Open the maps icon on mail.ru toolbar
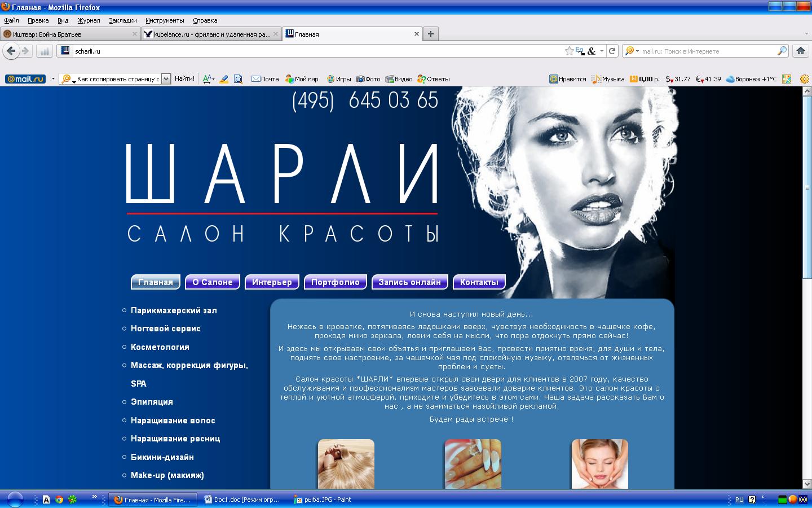This screenshot has height=508, width=812. click(787, 79)
